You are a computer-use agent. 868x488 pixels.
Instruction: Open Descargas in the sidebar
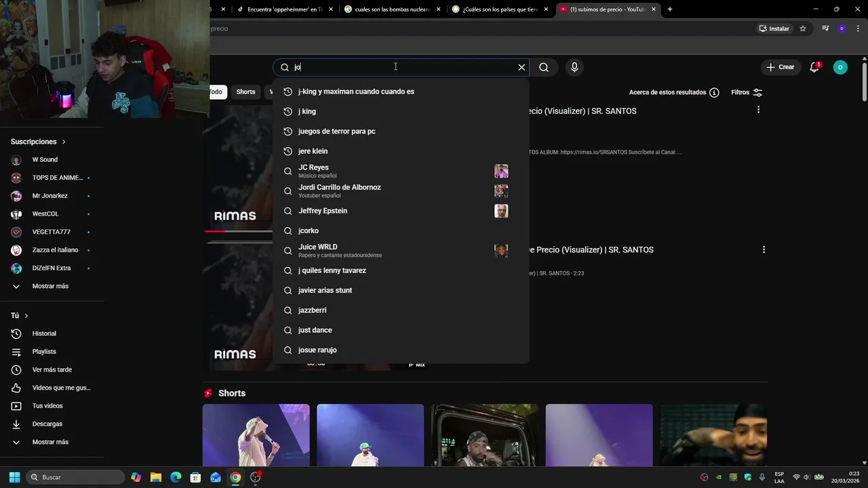click(52, 424)
